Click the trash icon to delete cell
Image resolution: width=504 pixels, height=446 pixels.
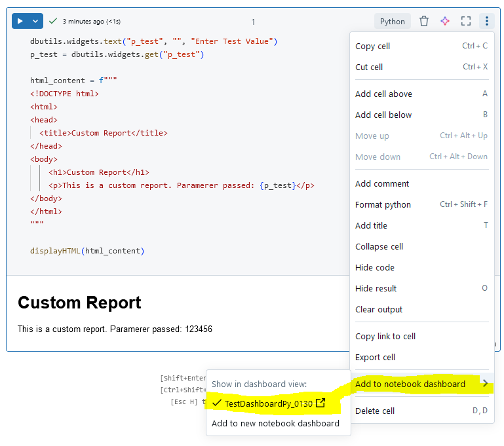[424, 21]
